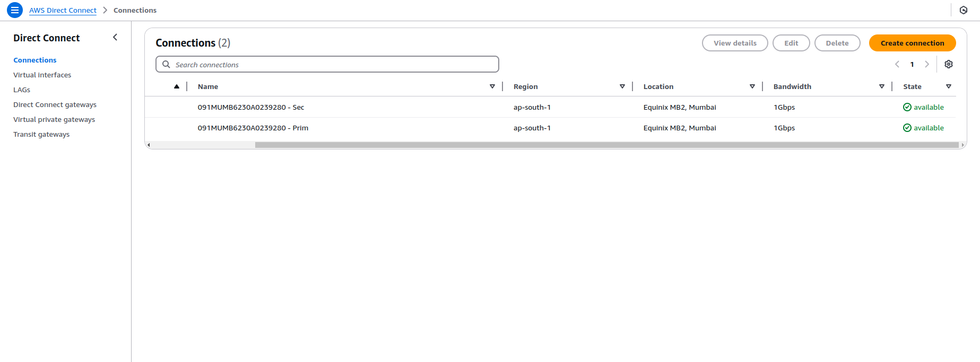
Task: Collapse the Direct Connect side panel
Action: [x=115, y=37]
